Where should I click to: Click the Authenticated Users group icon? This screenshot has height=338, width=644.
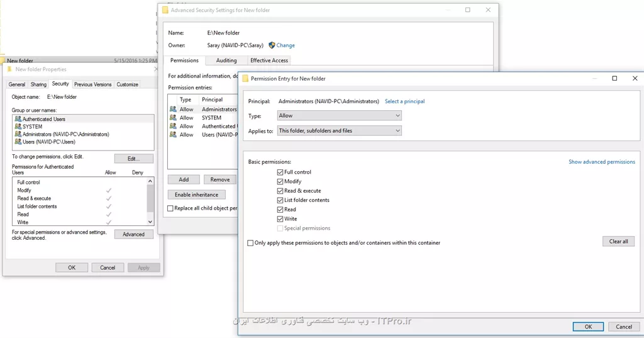[x=18, y=119]
